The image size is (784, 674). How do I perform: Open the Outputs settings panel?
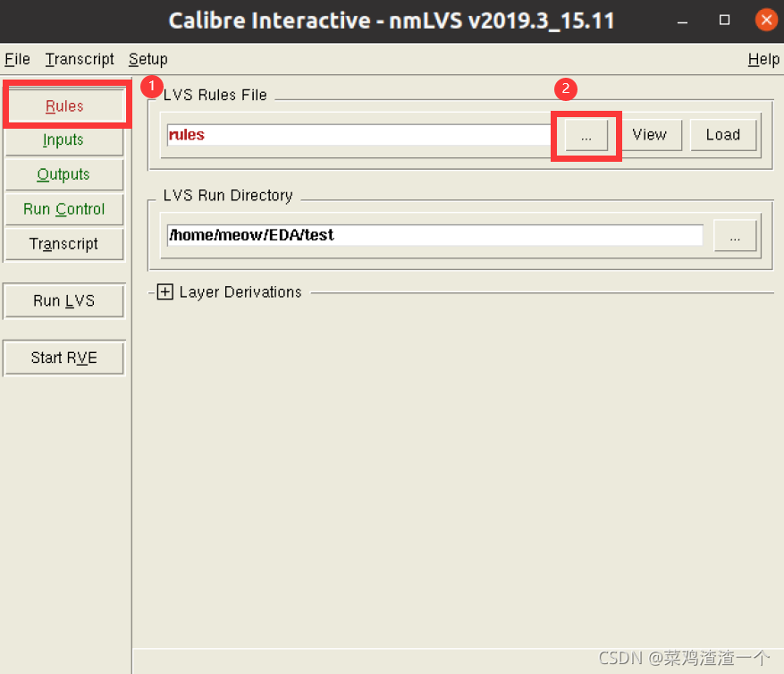click(x=63, y=174)
